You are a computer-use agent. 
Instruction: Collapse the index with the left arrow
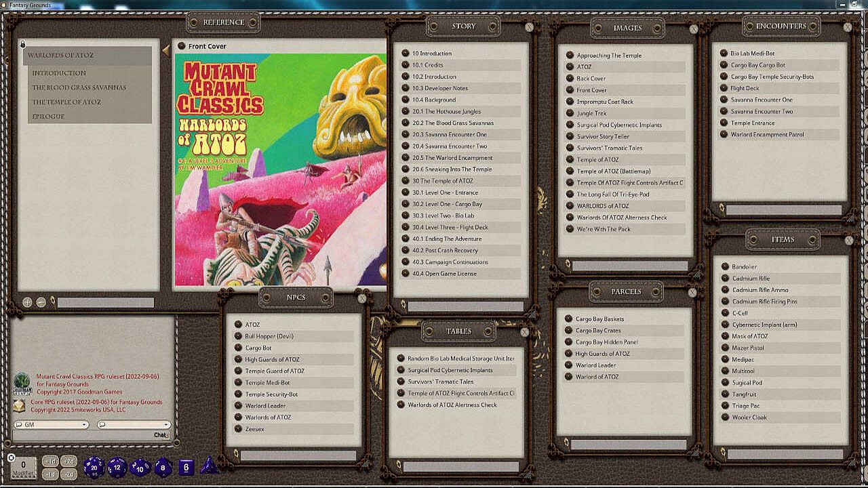point(165,50)
